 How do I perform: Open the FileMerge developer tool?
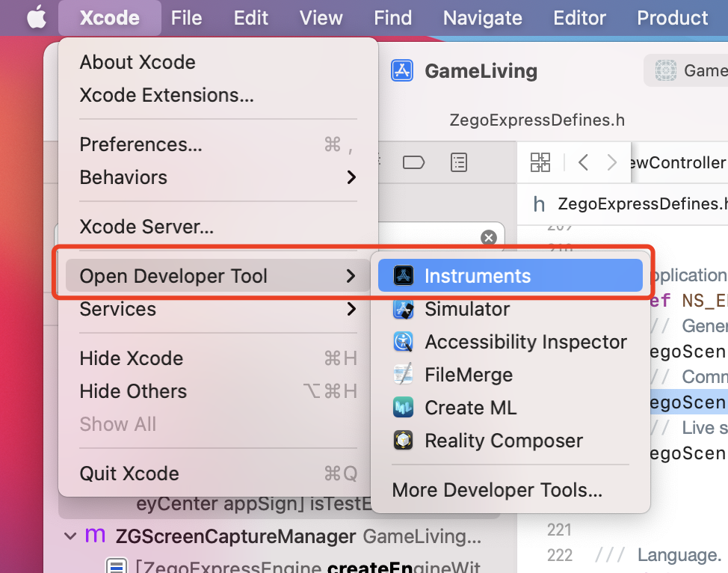pyautogui.click(x=467, y=374)
